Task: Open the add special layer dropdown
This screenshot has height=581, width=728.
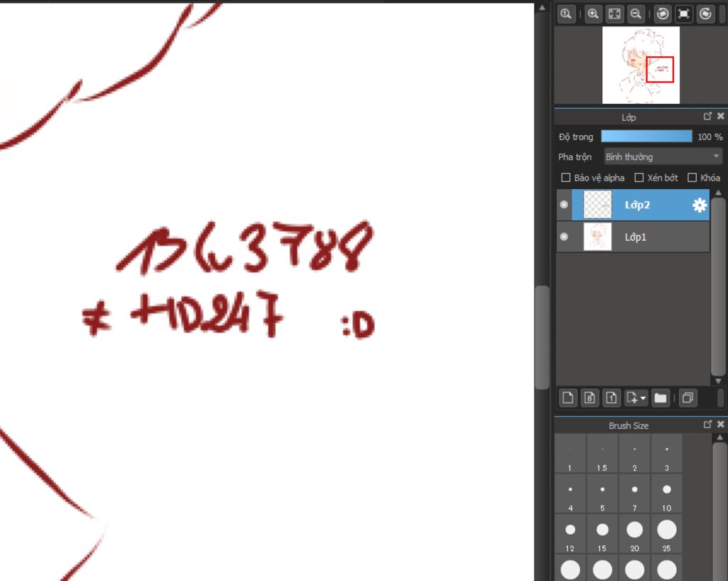Action: 636,398
